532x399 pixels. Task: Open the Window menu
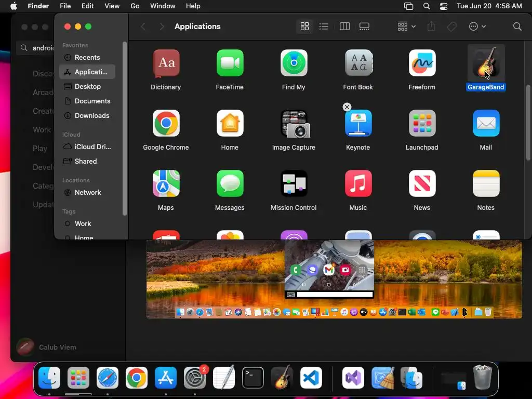click(x=163, y=6)
